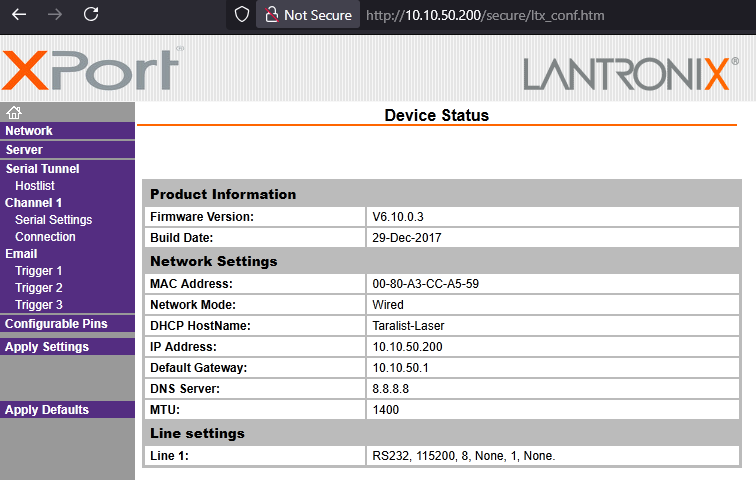756x480 pixels.
Task: Click the build date 29-Dec-2017 value
Action: (x=406, y=238)
